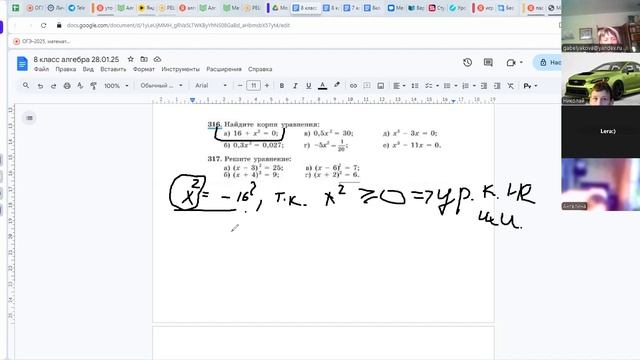The height and width of the screenshot is (360, 640).
Task: Open the text alignment dropdown
Action: pos(399,86)
